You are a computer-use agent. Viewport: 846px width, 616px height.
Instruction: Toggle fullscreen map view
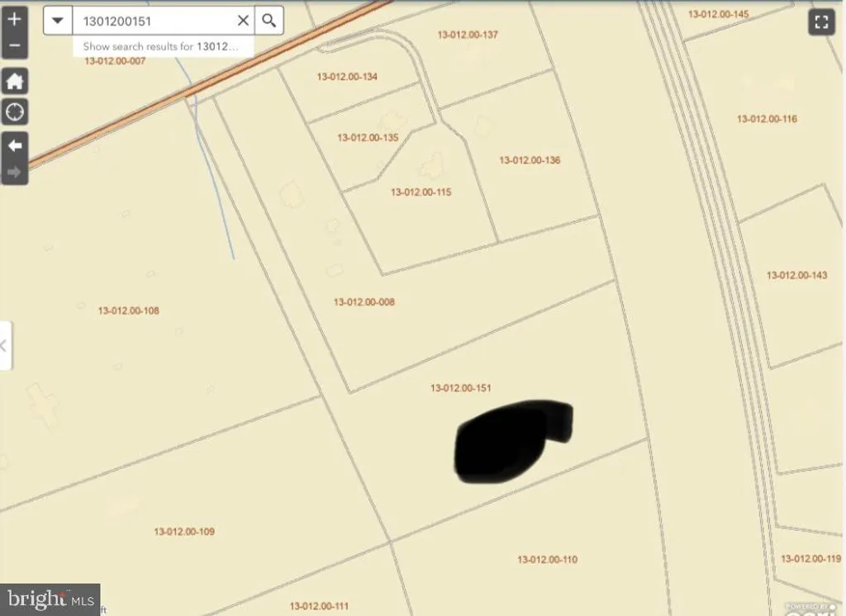coord(821,21)
